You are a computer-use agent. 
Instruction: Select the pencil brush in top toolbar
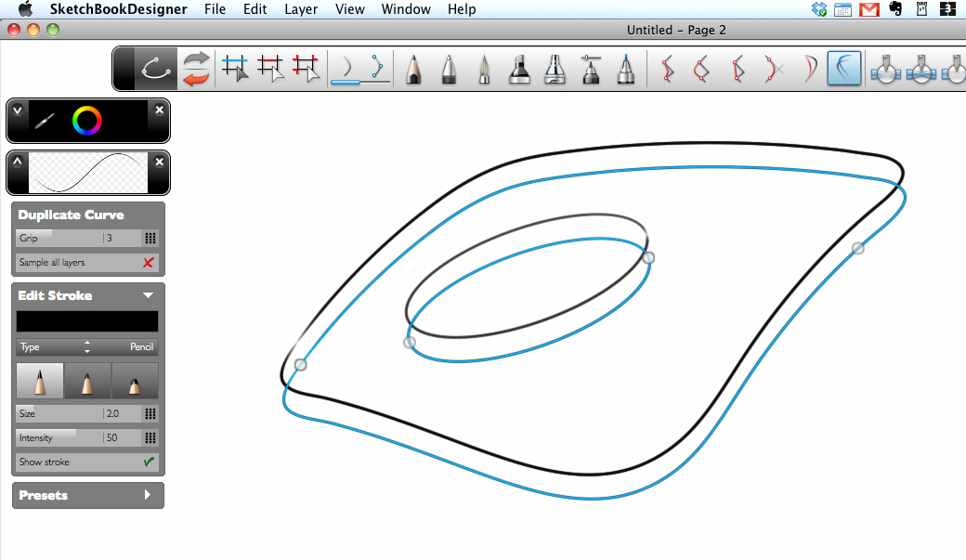(413, 70)
